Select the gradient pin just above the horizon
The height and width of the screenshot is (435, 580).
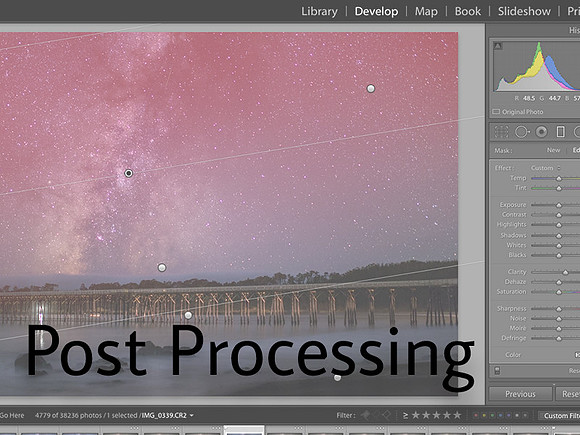point(162,267)
